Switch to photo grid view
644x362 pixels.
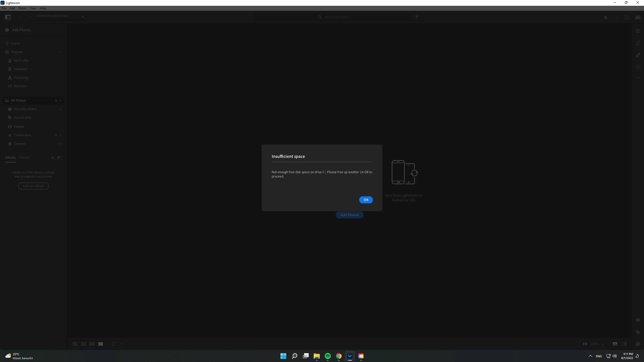pos(75,344)
